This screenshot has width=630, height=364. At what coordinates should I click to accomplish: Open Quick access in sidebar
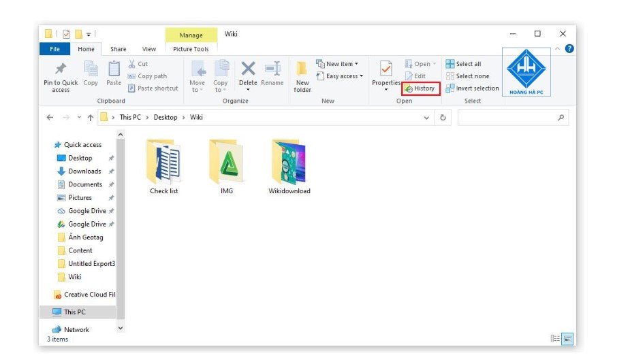(x=78, y=144)
